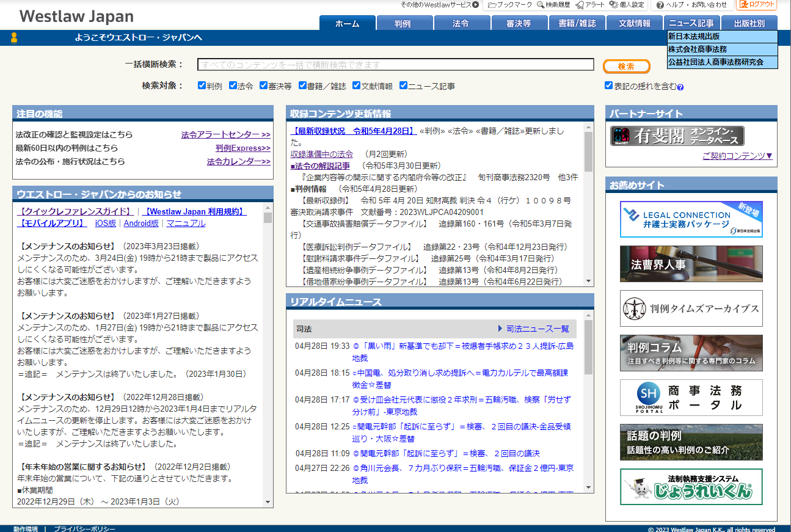Image resolution: width=791 pixels, height=532 pixels.
Task: Open 法令アラートセンター link
Action: pyautogui.click(x=226, y=135)
